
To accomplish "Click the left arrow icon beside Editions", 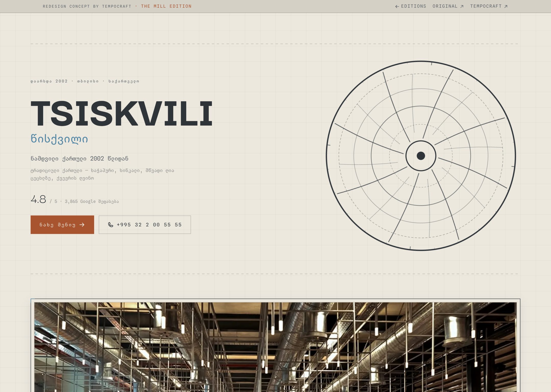I will (x=397, y=6).
